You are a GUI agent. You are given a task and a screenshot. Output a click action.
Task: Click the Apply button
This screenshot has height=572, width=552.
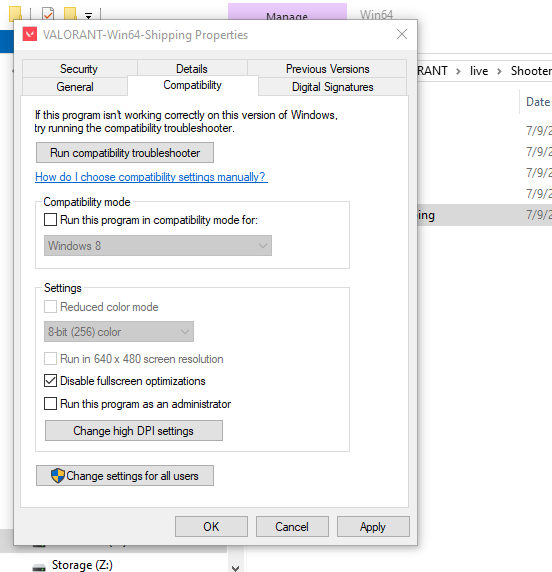click(373, 526)
